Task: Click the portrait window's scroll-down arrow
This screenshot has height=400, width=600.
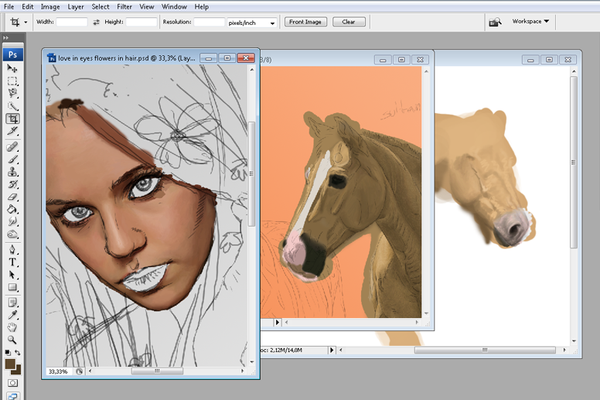Action: (252, 362)
